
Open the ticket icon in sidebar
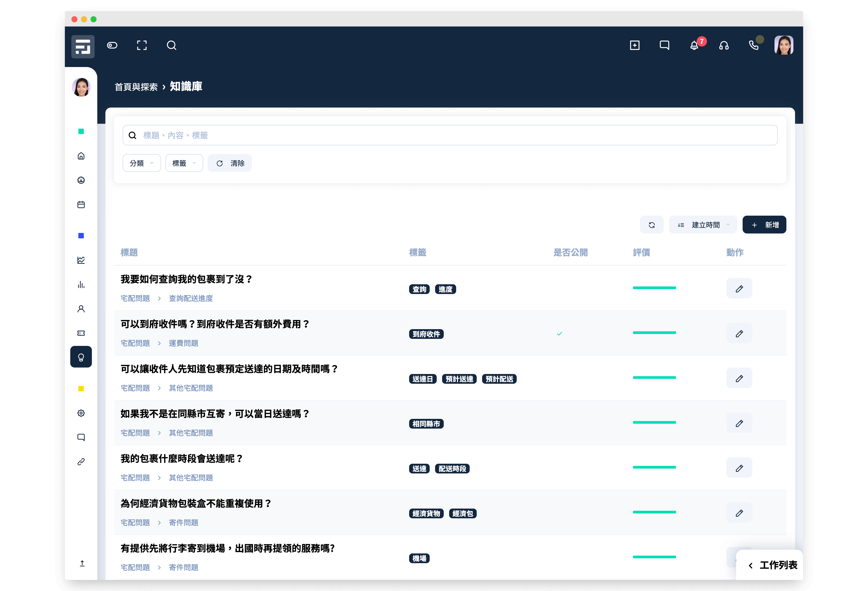pyautogui.click(x=81, y=333)
